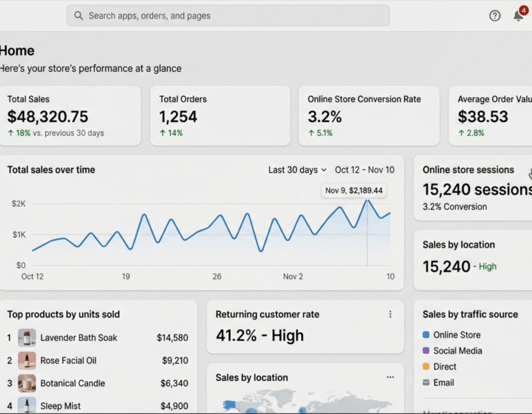Screen dimensions: 532x414
Task: Click the Online Store blue color swatch
Action: [426, 334]
